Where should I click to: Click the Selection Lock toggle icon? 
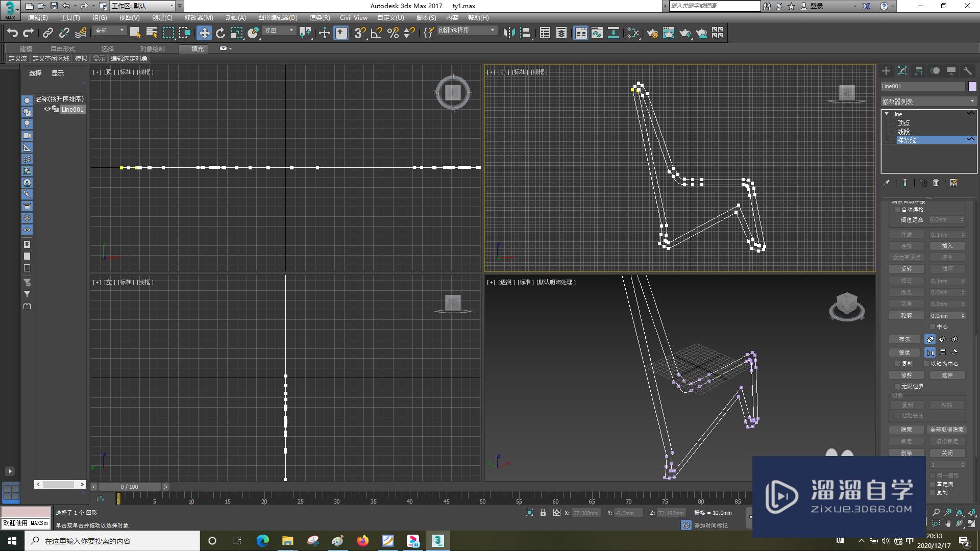click(543, 513)
